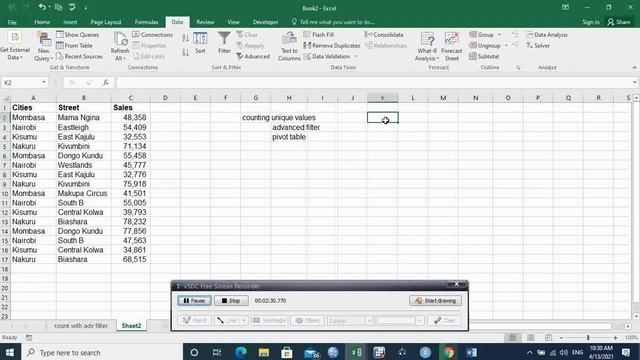Click Refresh All button

[120, 46]
